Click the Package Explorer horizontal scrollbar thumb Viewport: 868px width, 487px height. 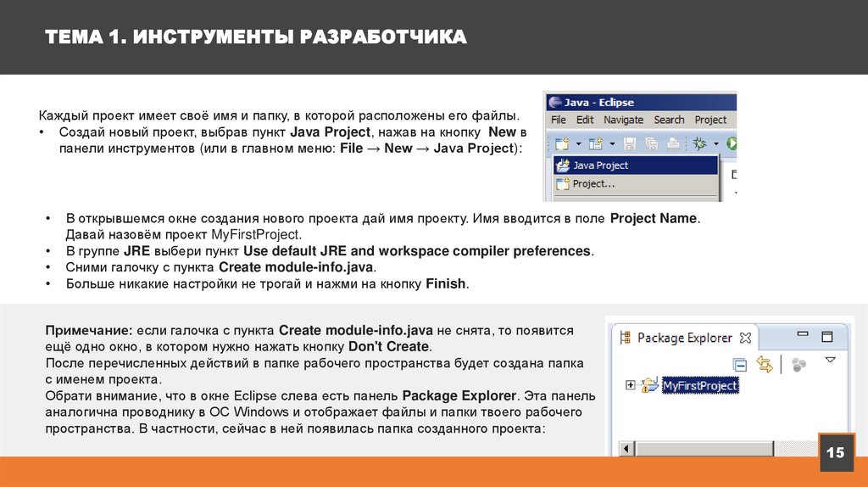tap(704, 448)
